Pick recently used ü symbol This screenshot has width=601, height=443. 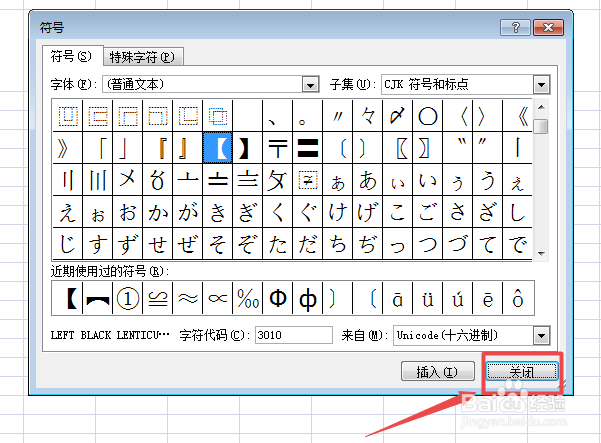coord(428,298)
